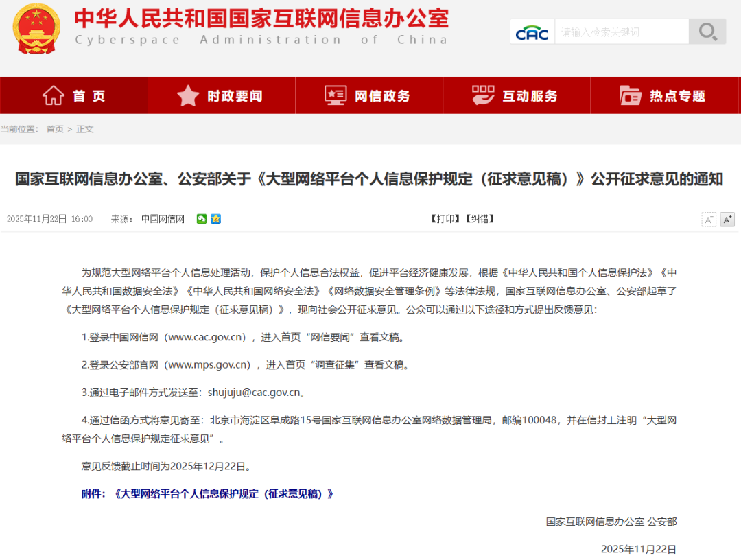Click the national emblem logo

(36, 29)
